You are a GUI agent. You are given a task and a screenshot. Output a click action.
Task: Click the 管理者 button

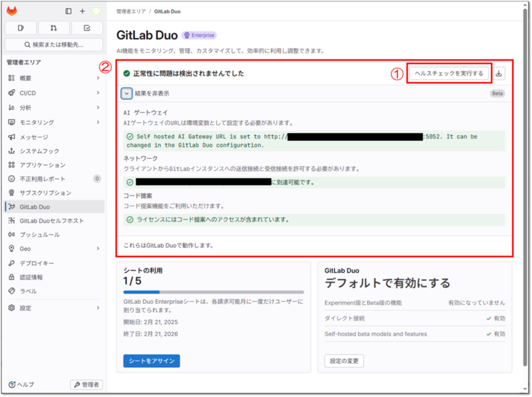tap(86, 384)
